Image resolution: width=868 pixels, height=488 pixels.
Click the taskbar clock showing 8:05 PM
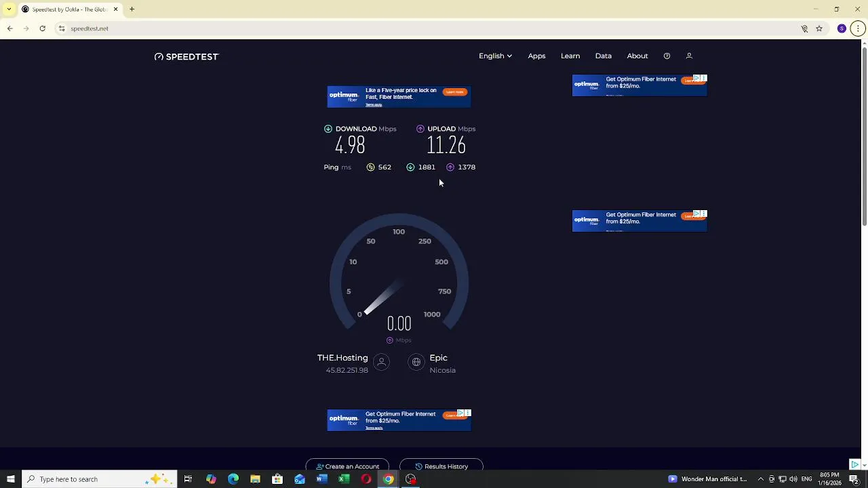[x=829, y=479]
